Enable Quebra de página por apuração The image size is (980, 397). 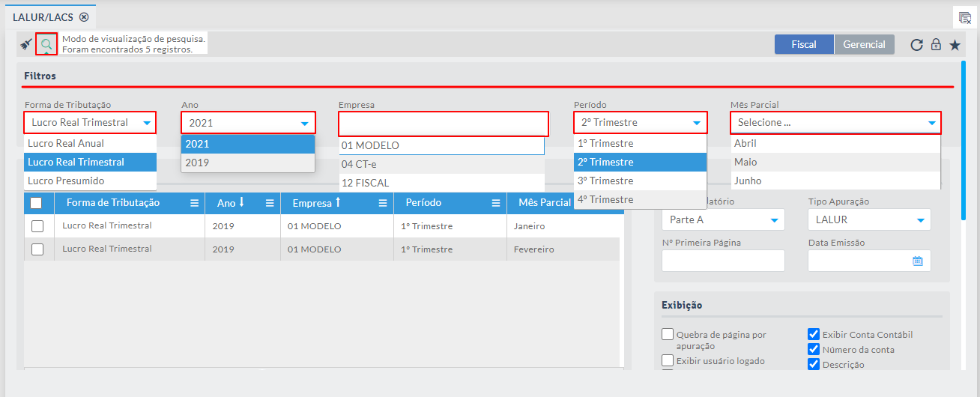point(668,335)
